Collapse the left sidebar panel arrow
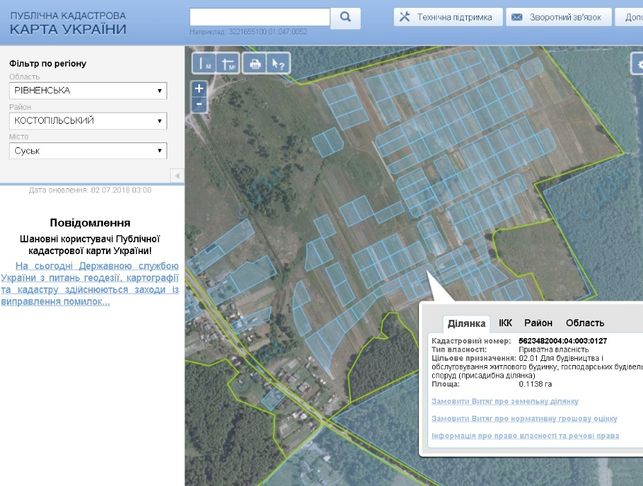643x486 pixels. point(177,176)
